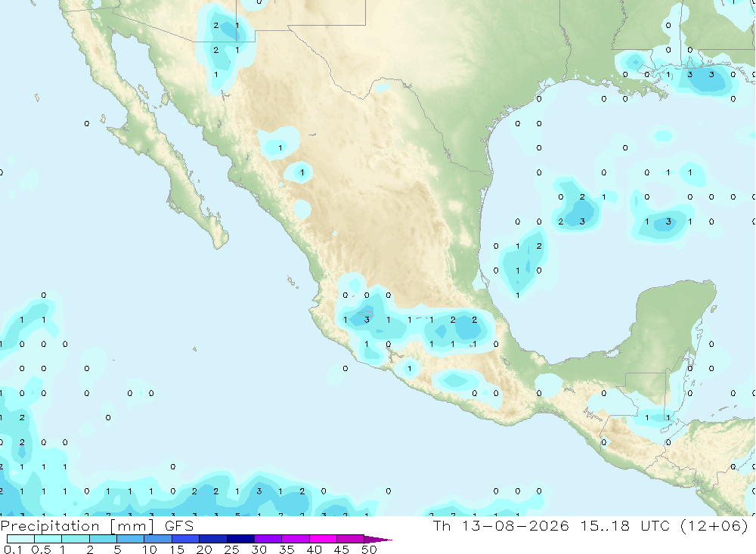
Task: Click the '3' value inside the red contour
Action: coord(367,320)
